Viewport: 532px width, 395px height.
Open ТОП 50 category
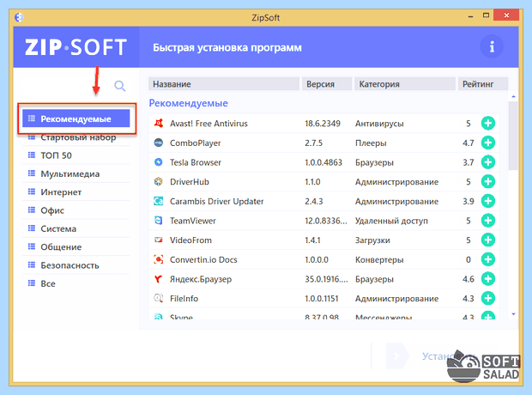[x=76, y=155]
